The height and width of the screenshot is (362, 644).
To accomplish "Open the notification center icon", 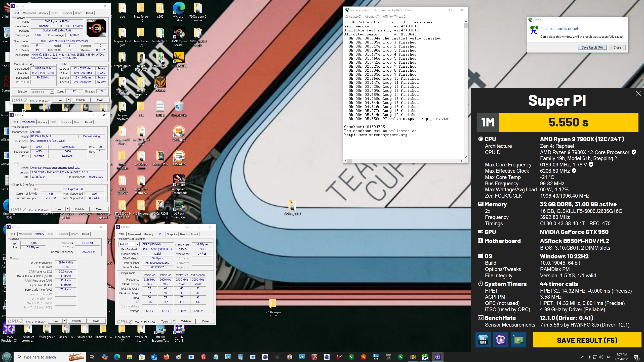I will [x=636, y=357].
